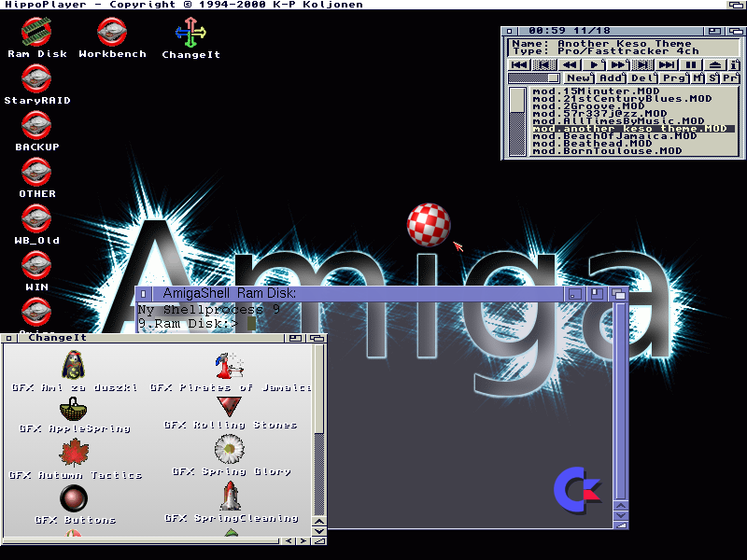Pause playback in HippoPlayer
This screenshot has width=747, height=560.
tap(691, 64)
